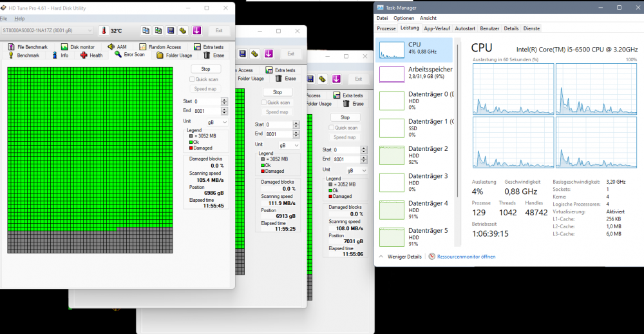Click the thermometer temperature icon showing 32°C

(x=104, y=30)
